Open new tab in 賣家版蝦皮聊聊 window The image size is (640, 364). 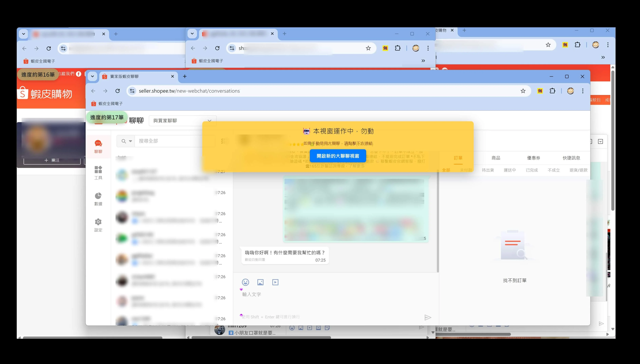point(185,76)
